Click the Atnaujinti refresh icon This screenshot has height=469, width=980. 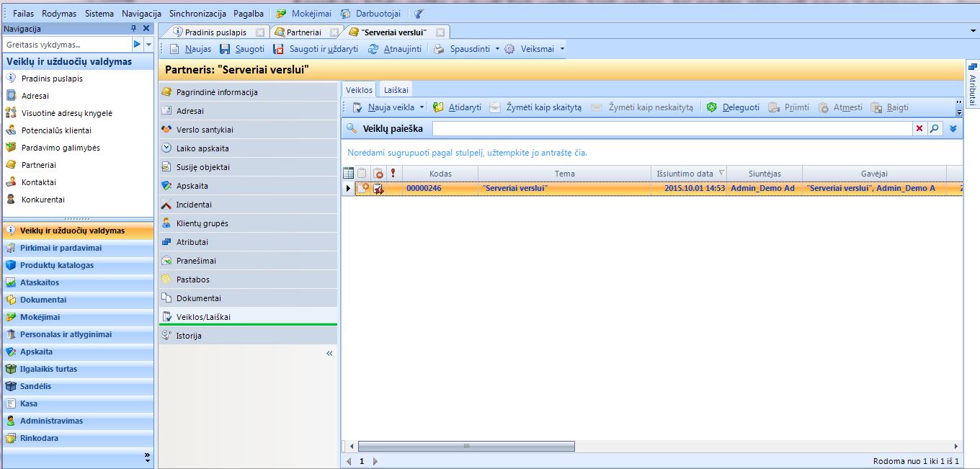click(373, 49)
